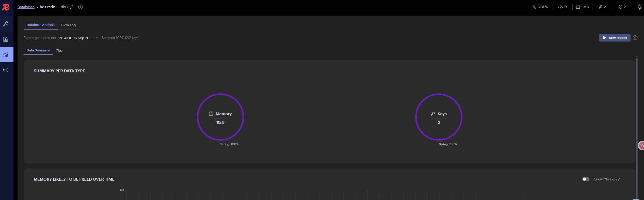
Task: Select the Data Summary tab
Action: [x=38, y=50]
